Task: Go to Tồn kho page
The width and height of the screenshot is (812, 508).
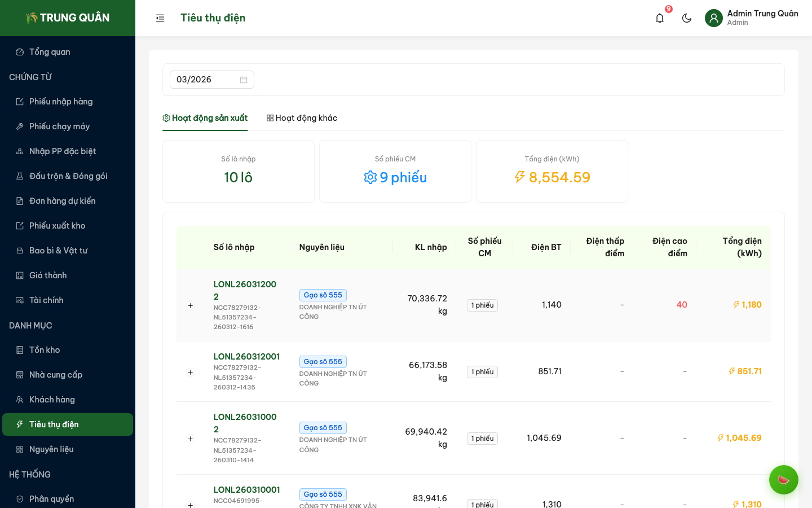Action: click(45, 350)
